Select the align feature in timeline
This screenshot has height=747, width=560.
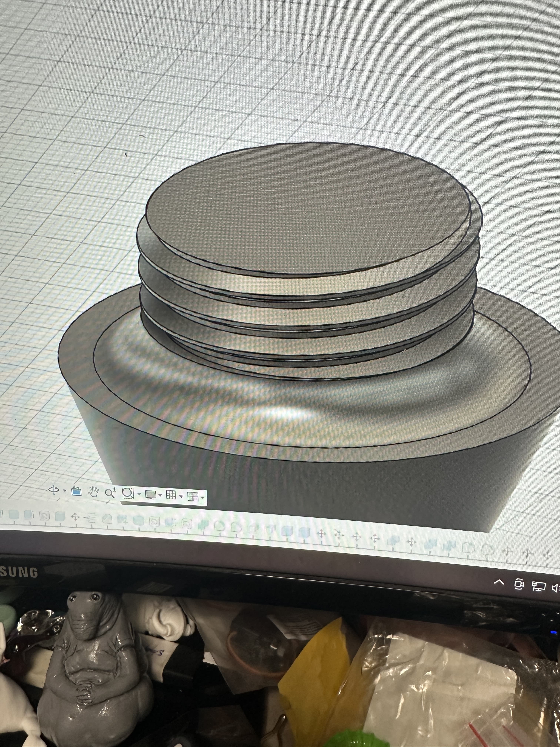91,518
